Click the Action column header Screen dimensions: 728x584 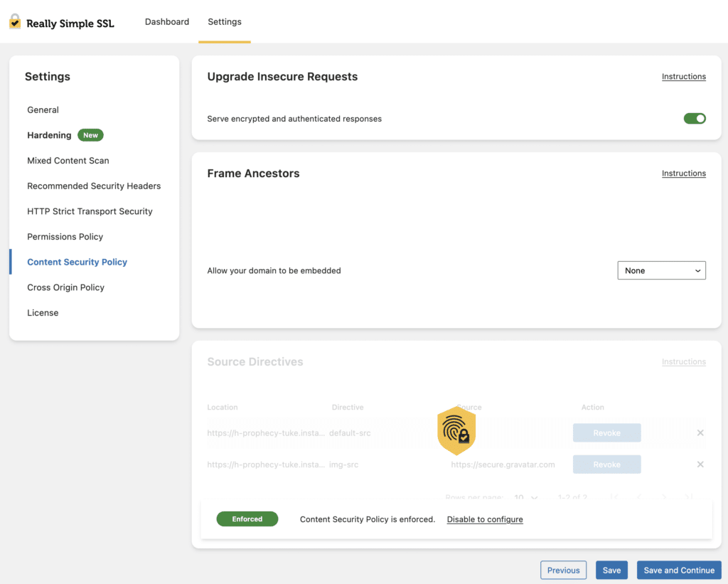[592, 408]
